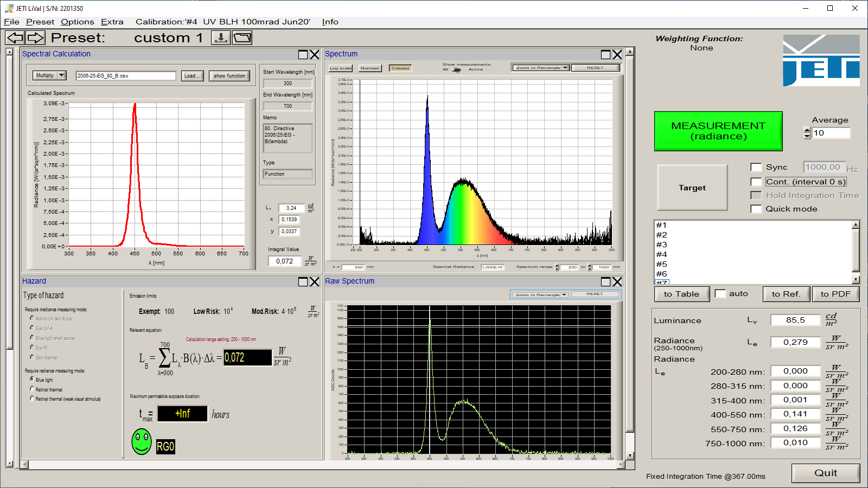Click the save preset download-arrow icon
868x488 pixels.
point(221,37)
